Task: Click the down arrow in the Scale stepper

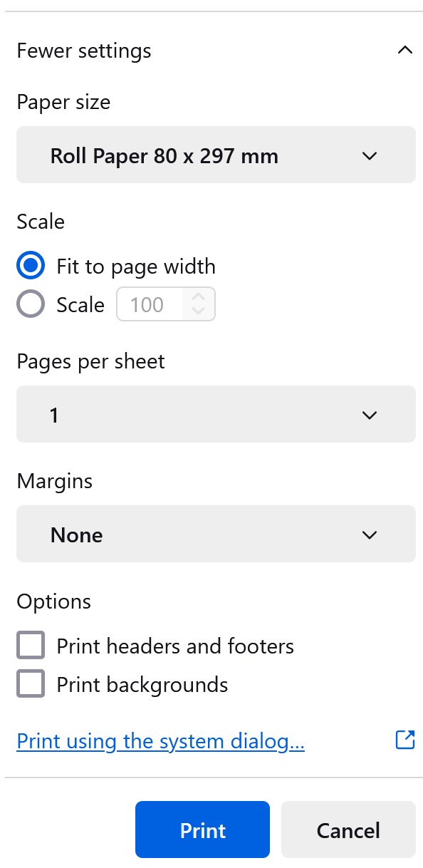Action: tap(199, 311)
